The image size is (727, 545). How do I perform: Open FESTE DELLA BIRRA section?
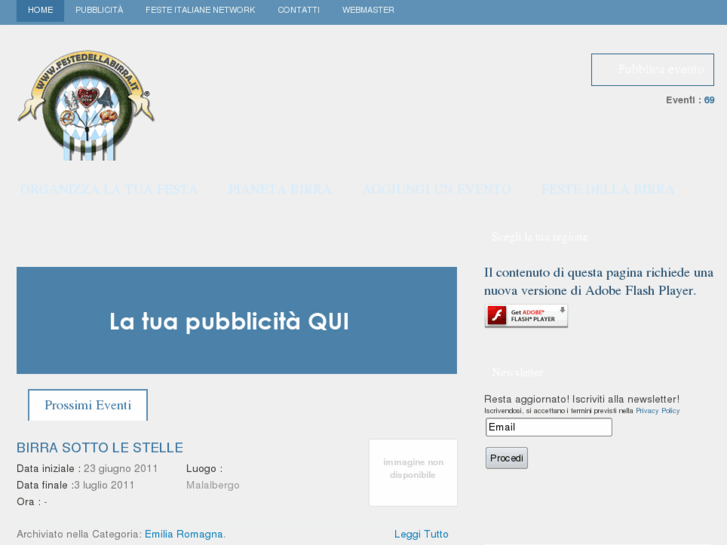tap(608, 189)
